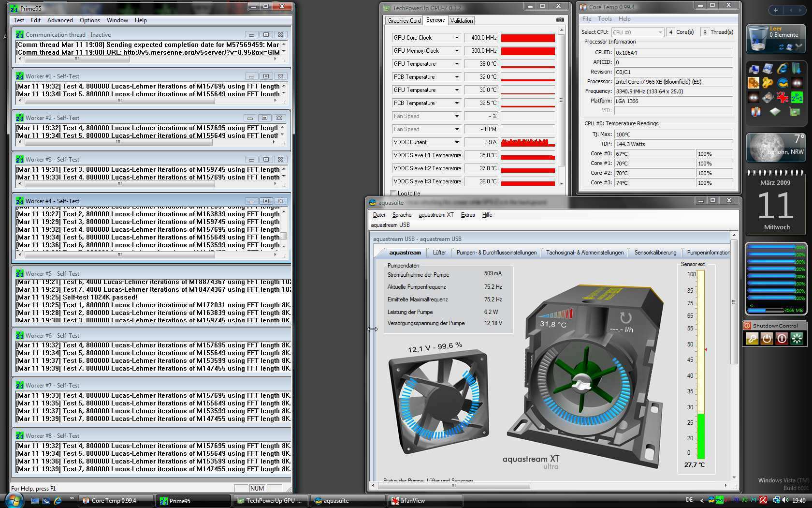Viewport: 812px width, 508px height.
Task: Launch Internet Explorer from Quick Launch
Action: [x=58, y=501]
